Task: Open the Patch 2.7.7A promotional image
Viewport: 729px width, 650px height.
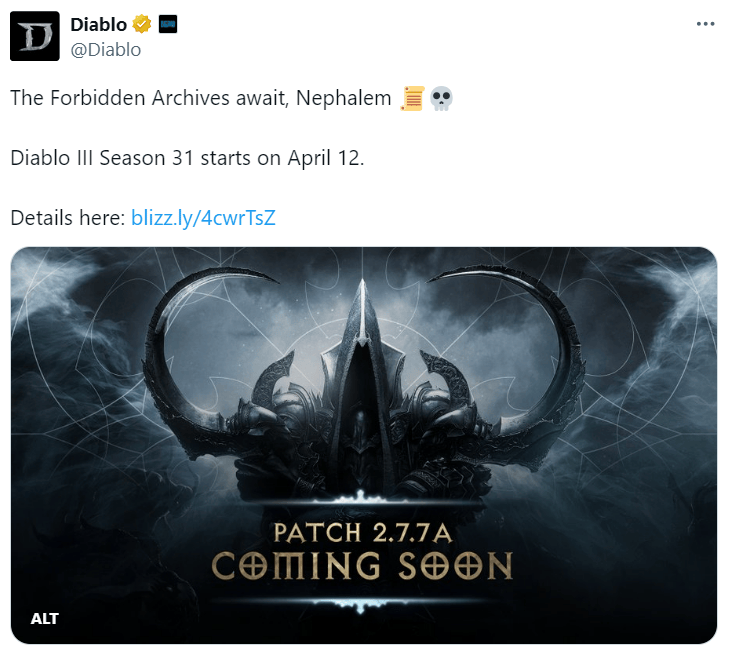Action: click(364, 445)
